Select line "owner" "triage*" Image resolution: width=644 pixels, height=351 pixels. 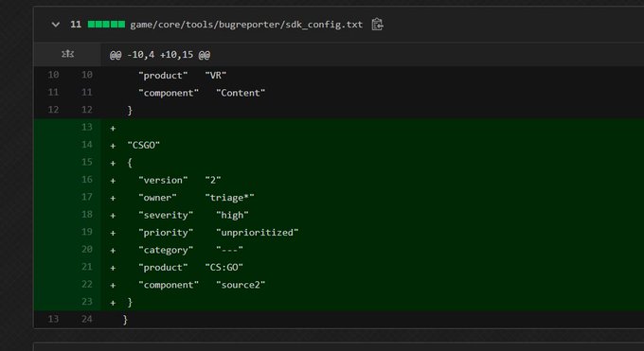[x=196, y=198]
